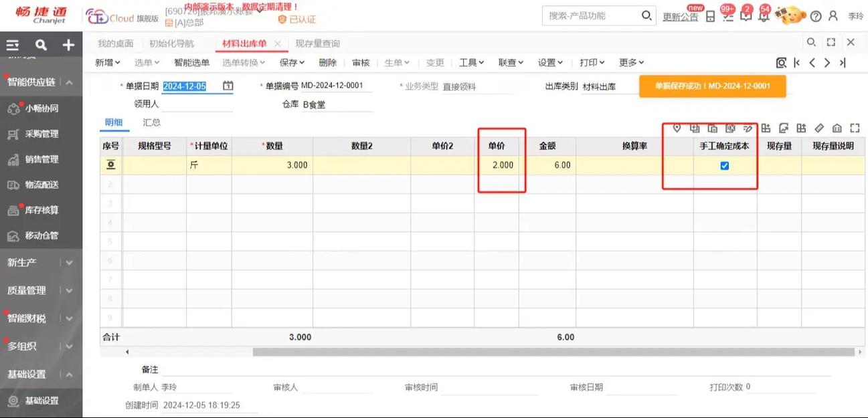
Task: Click the document lookup icon before navigation arrows
Action: (x=781, y=63)
